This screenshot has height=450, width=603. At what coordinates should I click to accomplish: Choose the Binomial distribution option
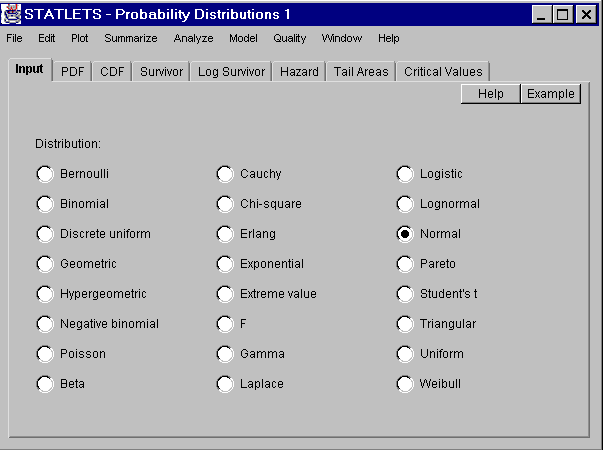pos(45,204)
